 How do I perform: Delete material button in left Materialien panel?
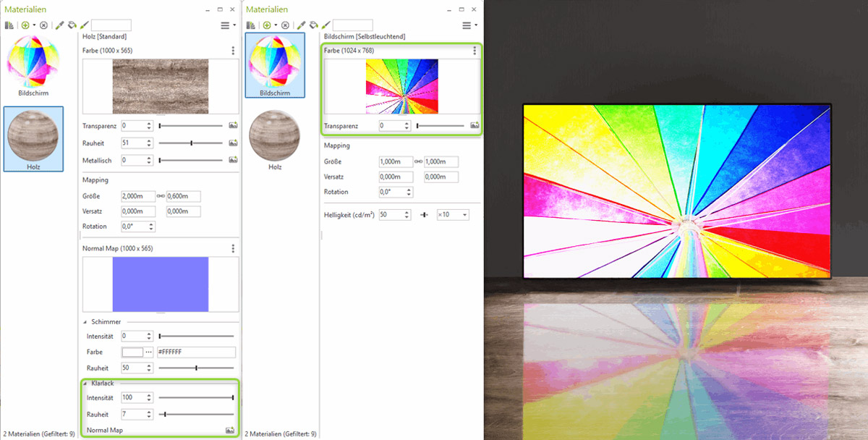click(x=43, y=25)
